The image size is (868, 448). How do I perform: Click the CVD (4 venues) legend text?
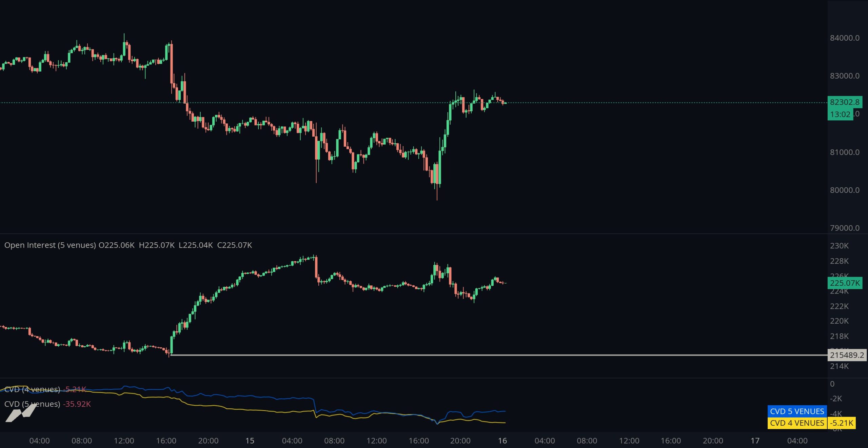(x=32, y=389)
